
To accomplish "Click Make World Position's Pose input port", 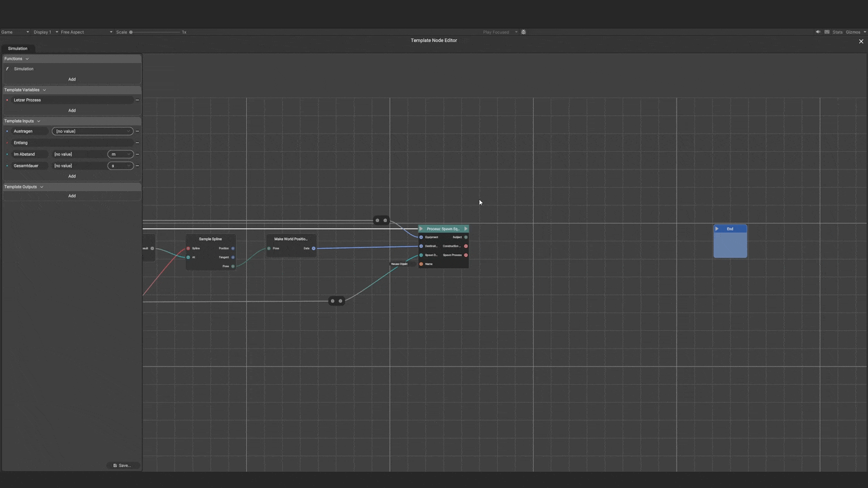I will tap(269, 248).
